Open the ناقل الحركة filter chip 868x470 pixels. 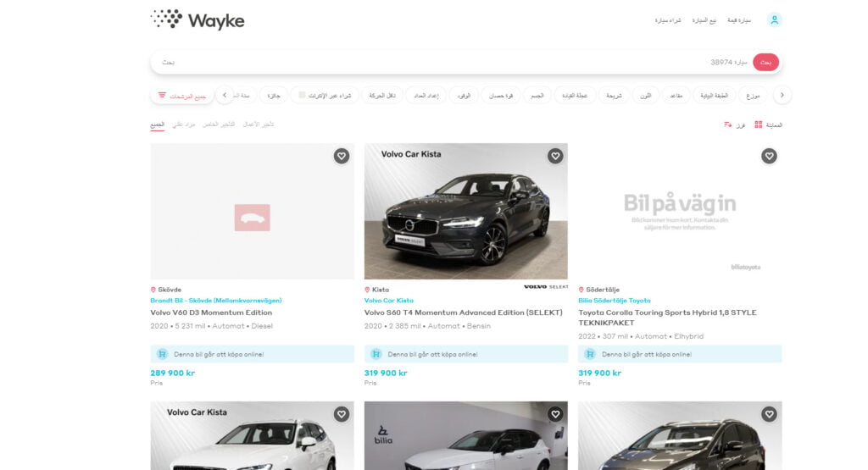coord(382,95)
